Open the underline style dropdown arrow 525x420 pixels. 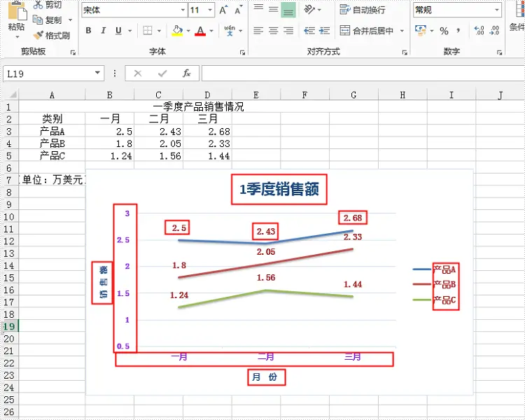[x=130, y=31]
